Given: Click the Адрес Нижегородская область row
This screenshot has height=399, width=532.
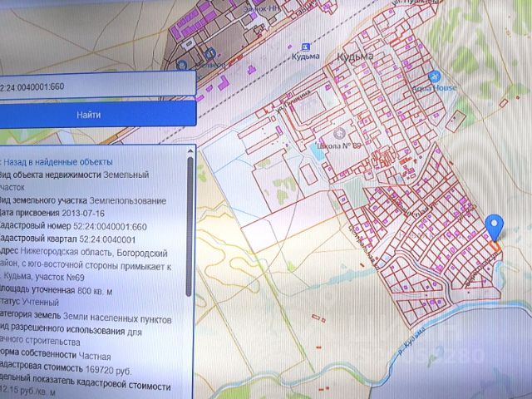Looking at the screenshot, I should coord(86,265).
